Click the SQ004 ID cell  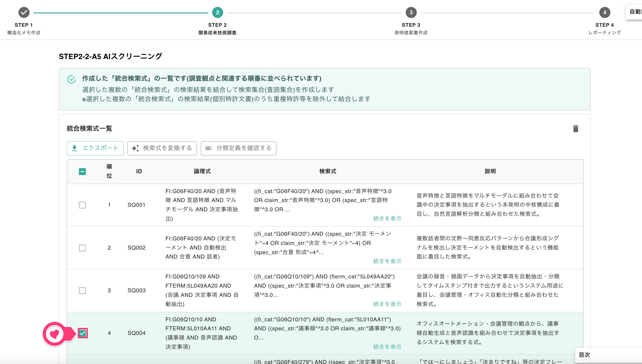coord(136,333)
